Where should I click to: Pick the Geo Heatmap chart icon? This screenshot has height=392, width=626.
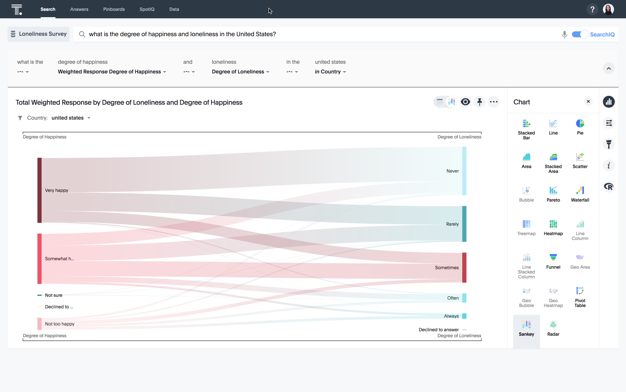[553, 297]
